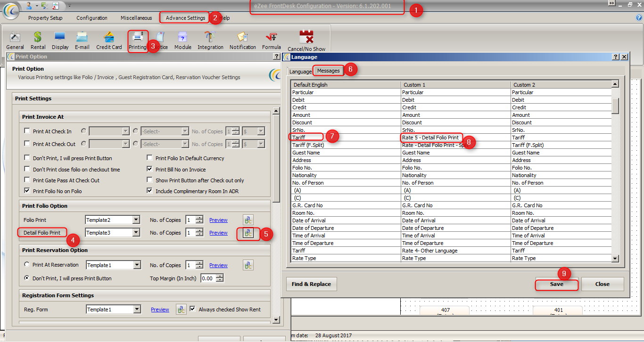Open Configuration menu
The image size is (644, 342).
click(x=92, y=18)
